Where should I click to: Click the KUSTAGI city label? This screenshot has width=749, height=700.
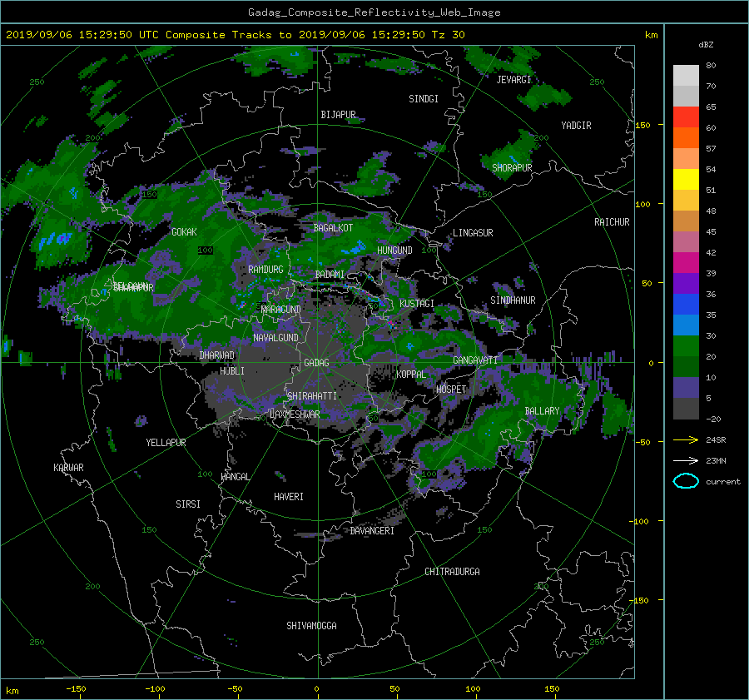(x=417, y=304)
